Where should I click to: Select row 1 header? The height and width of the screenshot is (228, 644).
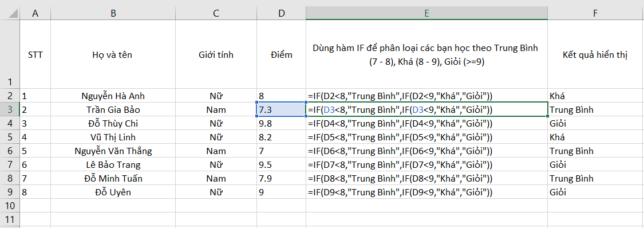coord(10,54)
